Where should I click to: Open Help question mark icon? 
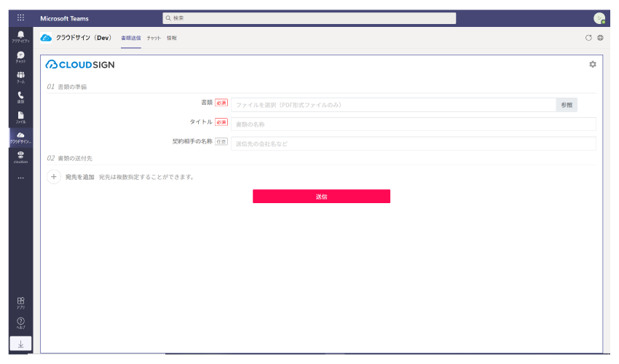pyautogui.click(x=20, y=323)
